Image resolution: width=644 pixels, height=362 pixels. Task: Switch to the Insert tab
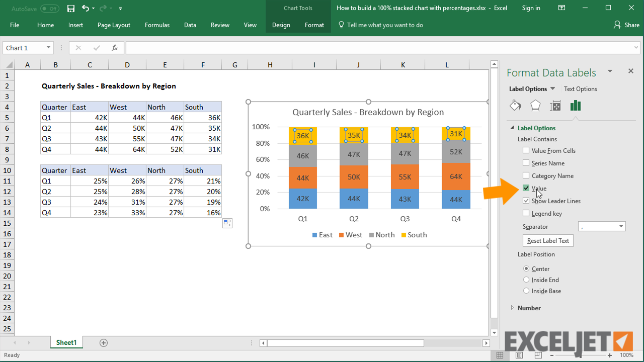coord(76,25)
